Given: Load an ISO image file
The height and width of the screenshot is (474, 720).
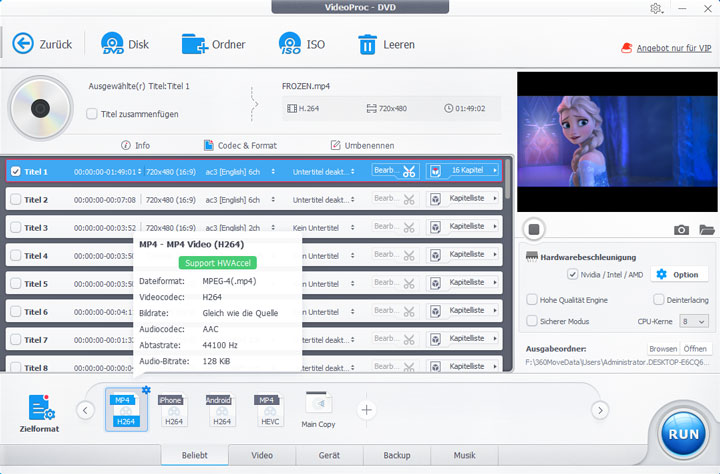Looking at the screenshot, I should tap(290, 44).
